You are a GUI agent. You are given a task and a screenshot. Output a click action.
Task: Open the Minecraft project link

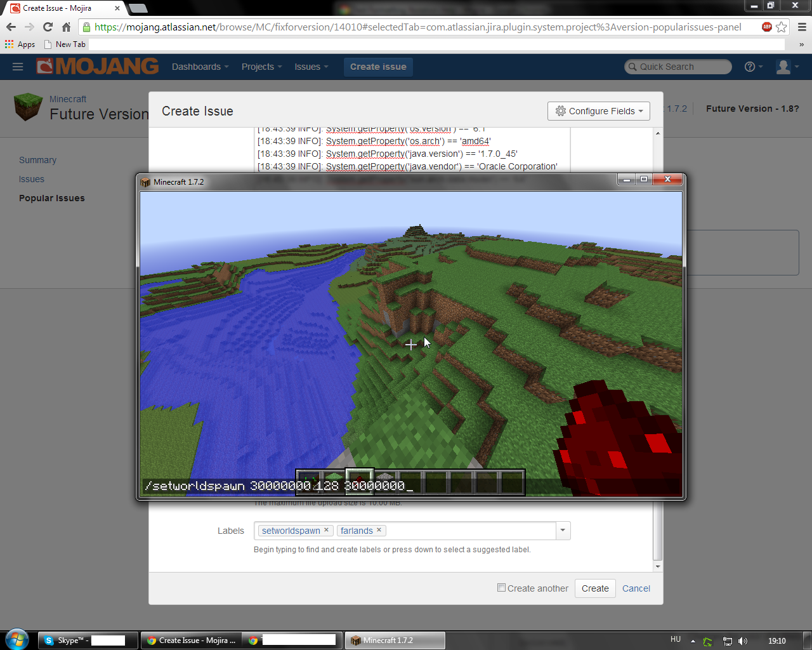[x=68, y=99]
